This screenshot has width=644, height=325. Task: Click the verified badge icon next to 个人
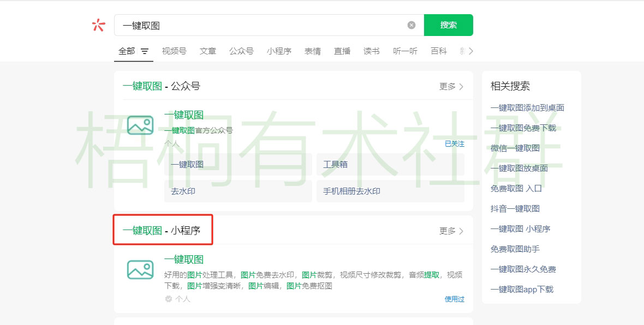169,299
